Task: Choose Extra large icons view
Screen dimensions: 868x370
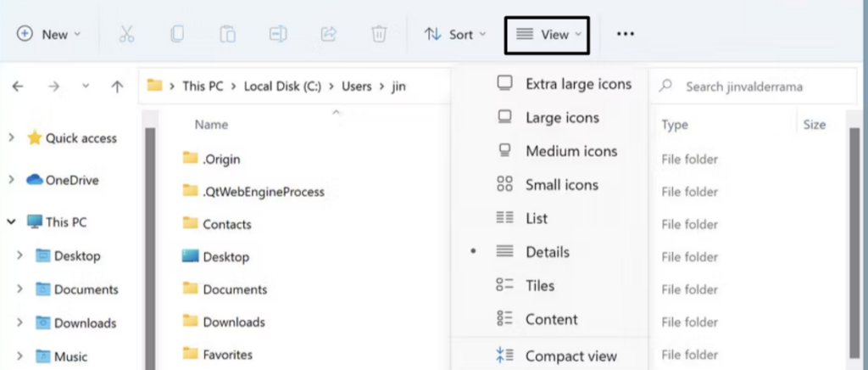Action: 578,84
